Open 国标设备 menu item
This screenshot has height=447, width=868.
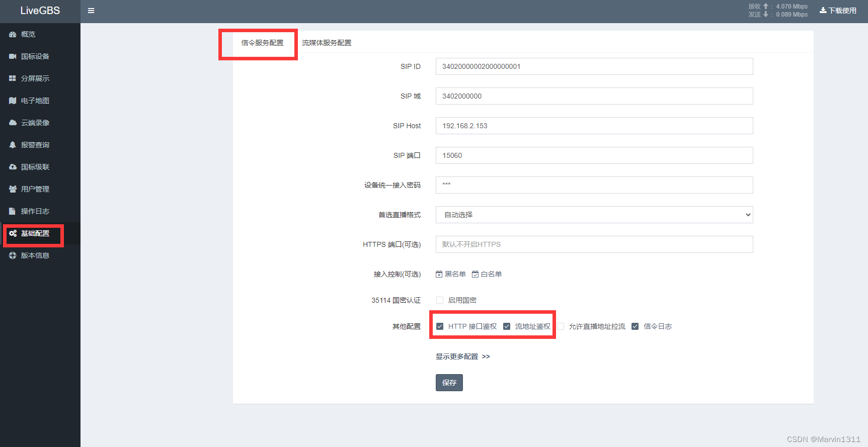[40, 56]
